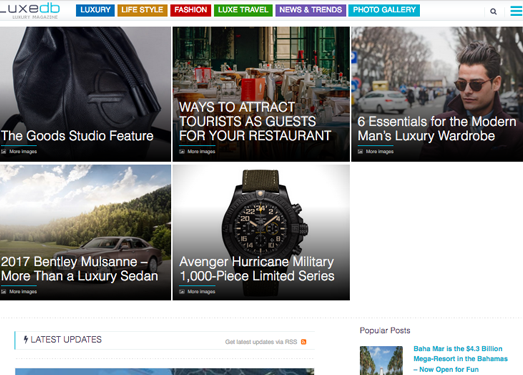Click image icon under restaurant article

[x=182, y=151]
